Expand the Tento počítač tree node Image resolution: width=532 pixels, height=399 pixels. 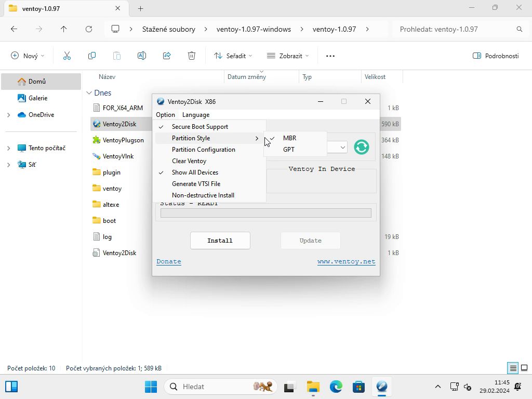coord(8,148)
